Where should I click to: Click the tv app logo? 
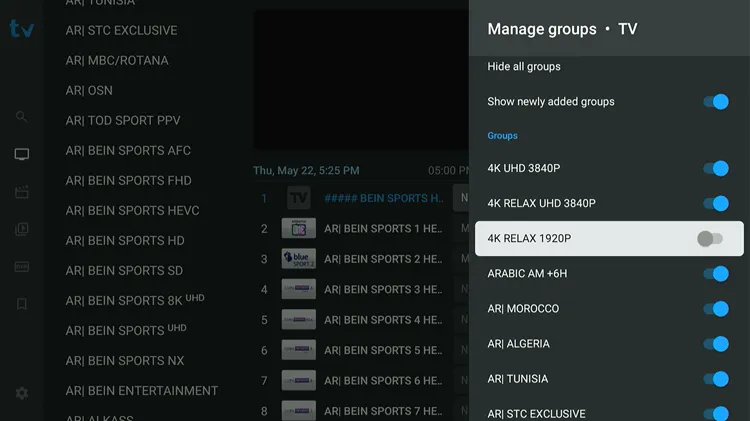point(22,29)
